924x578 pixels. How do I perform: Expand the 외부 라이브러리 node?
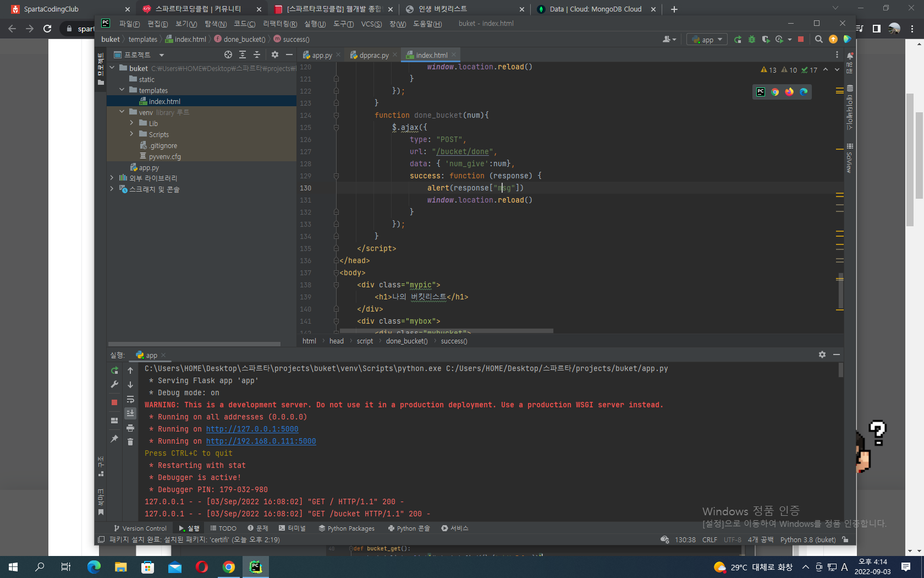[x=112, y=178]
